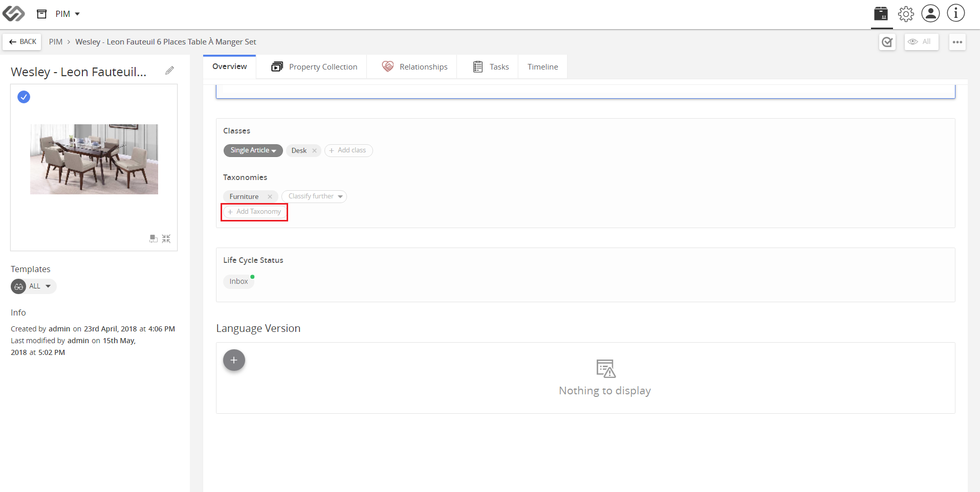Click the Desk class chip label
Screen dimensions: 980x492
click(299, 150)
